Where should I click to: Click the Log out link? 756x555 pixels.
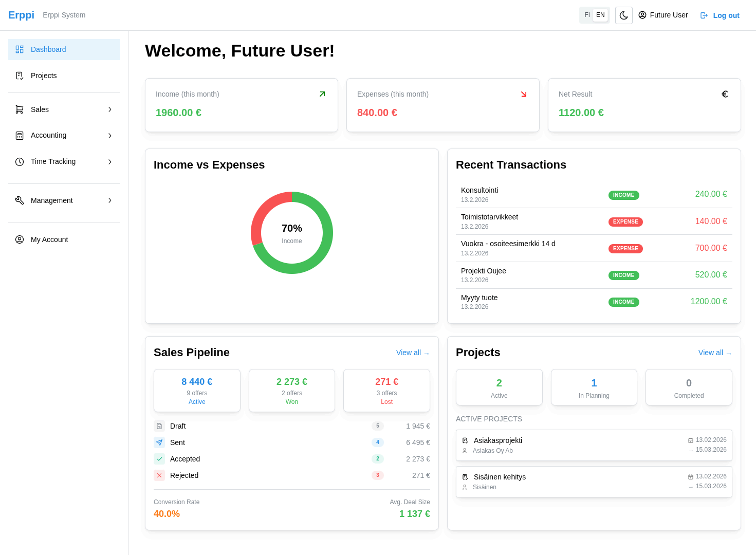coord(720,15)
